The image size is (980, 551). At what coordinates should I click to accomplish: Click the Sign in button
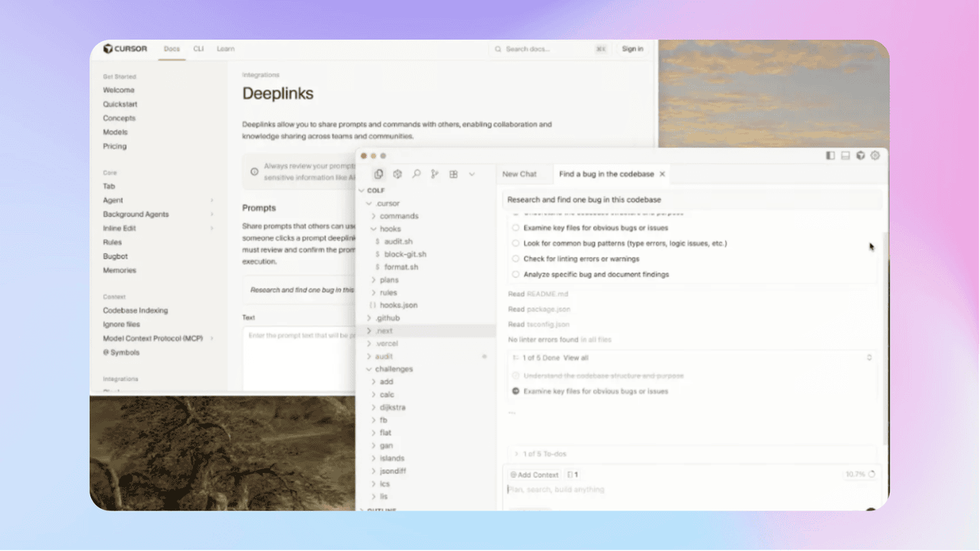[632, 49]
